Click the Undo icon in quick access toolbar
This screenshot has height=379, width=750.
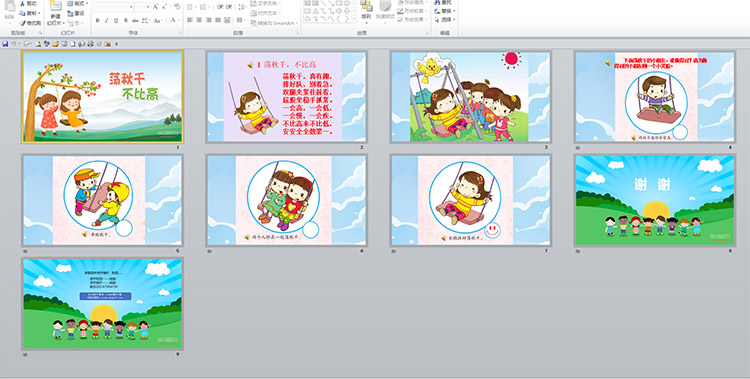pos(14,44)
